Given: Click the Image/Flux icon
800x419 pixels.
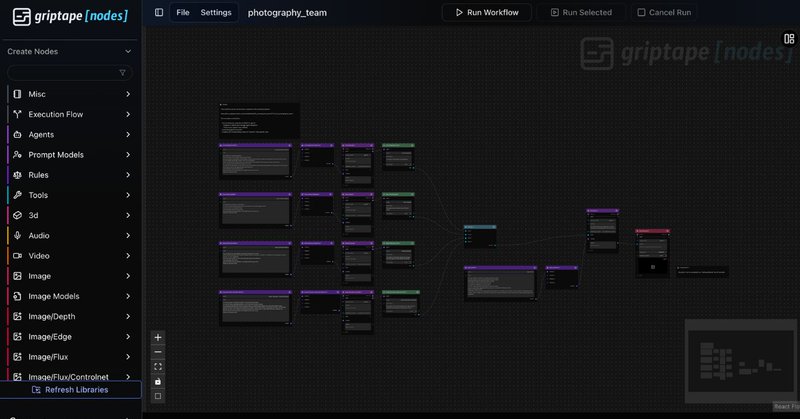Looking at the screenshot, I should (x=17, y=357).
